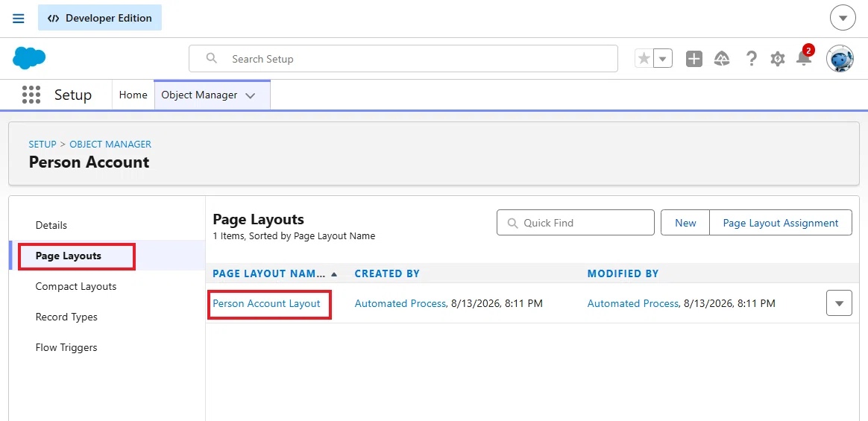Select the Object Manager tab

point(199,95)
